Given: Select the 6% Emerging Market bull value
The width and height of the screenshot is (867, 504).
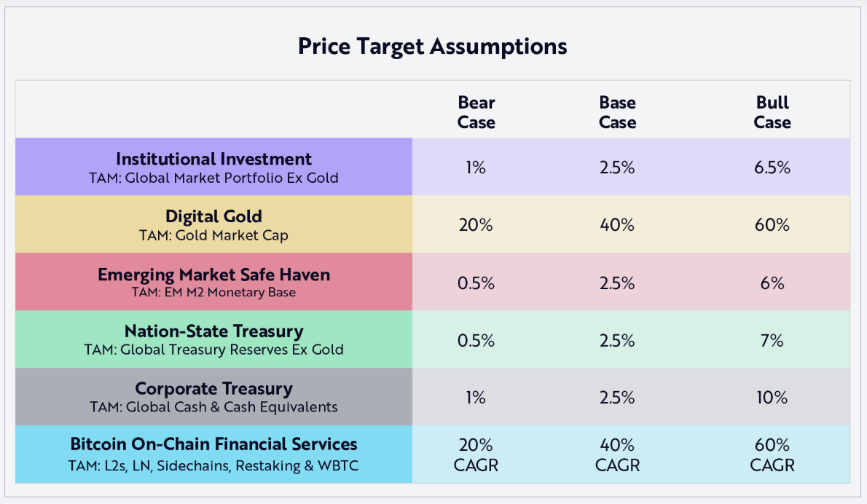Looking at the screenshot, I should coord(772,283).
